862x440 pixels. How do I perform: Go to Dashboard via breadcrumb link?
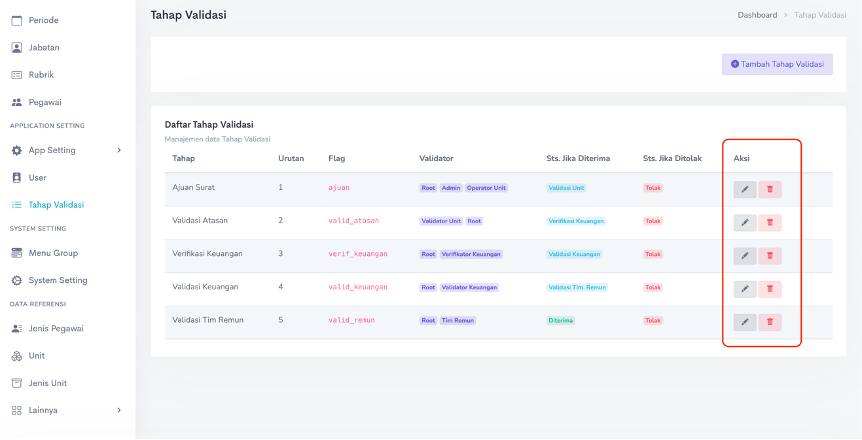coord(757,15)
